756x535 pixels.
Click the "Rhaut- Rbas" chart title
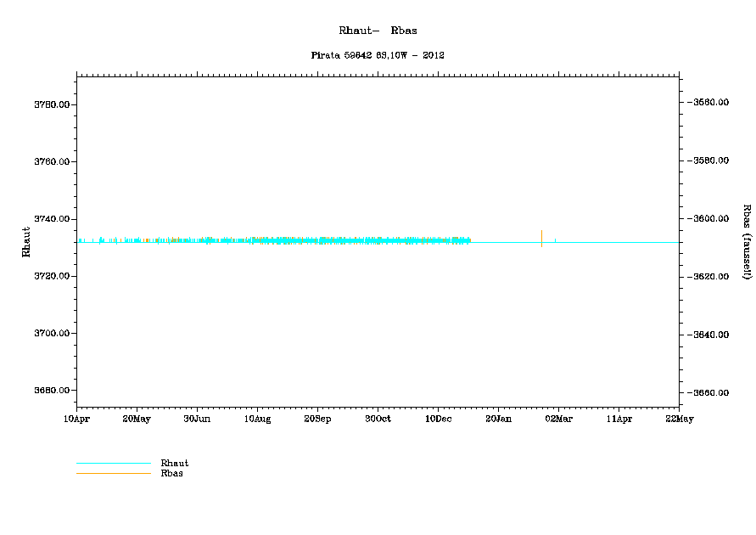[x=378, y=31]
